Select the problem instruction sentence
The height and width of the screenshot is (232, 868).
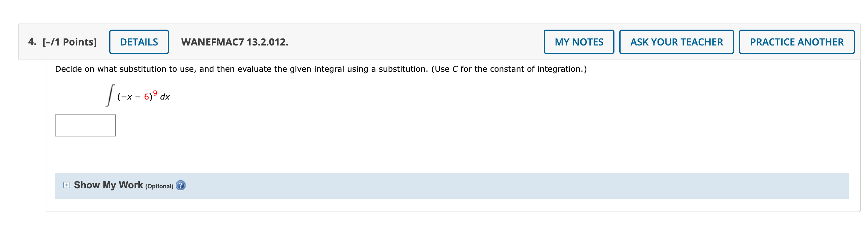point(321,69)
